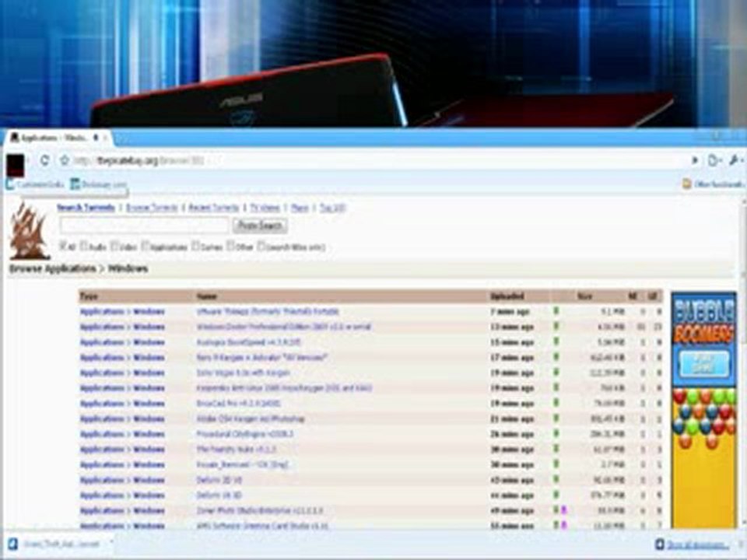Close the Applications browser tab
The width and height of the screenshot is (747, 560).
point(105,138)
